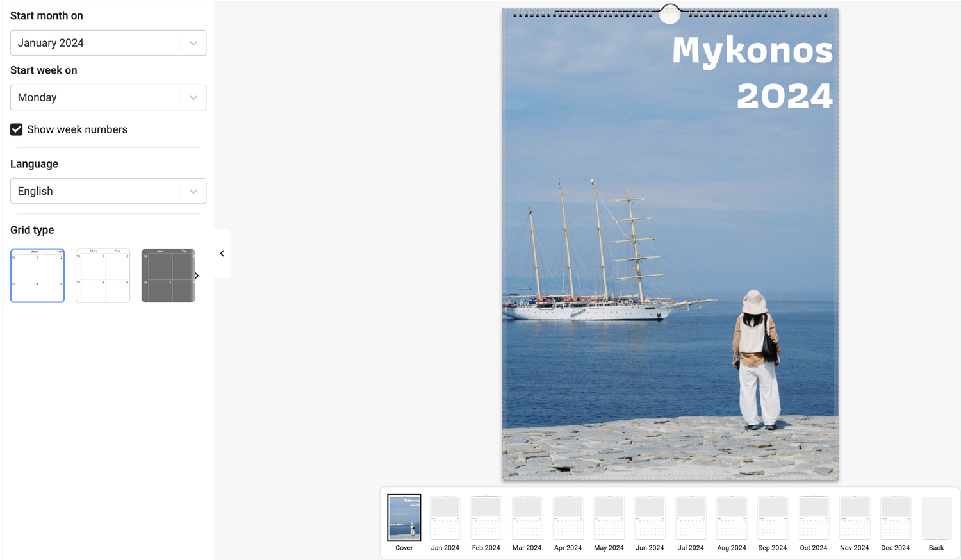The image size is (961, 560).
Task: Choose the borderless light grid type
Action: click(x=103, y=276)
